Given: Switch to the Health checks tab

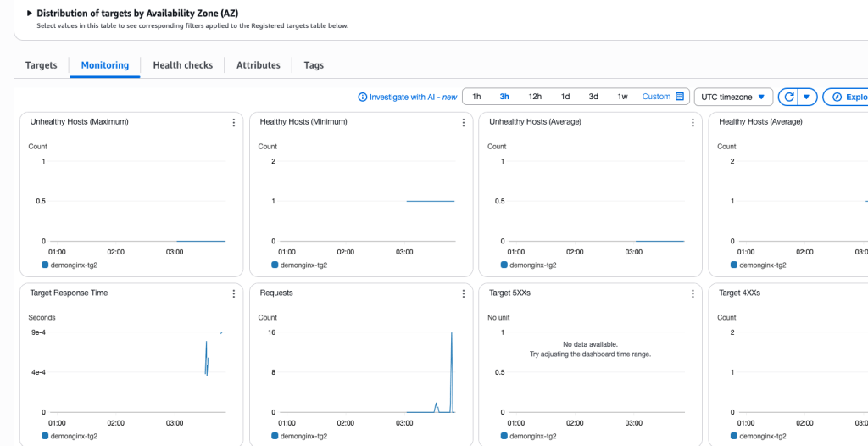Looking at the screenshot, I should pyautogui.click(x=182, y=65).
